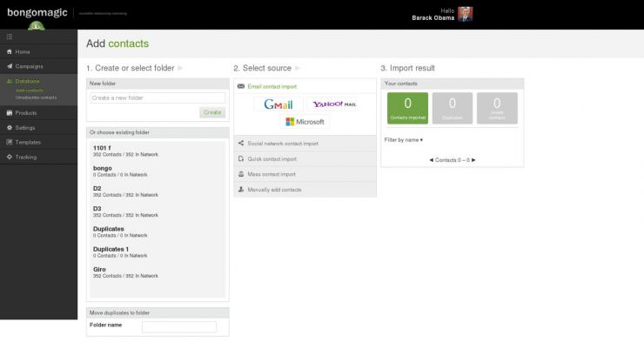This screenshot has height=343, width=644.
Task: Go to next contacts page arrow
Action: (473, 160)
